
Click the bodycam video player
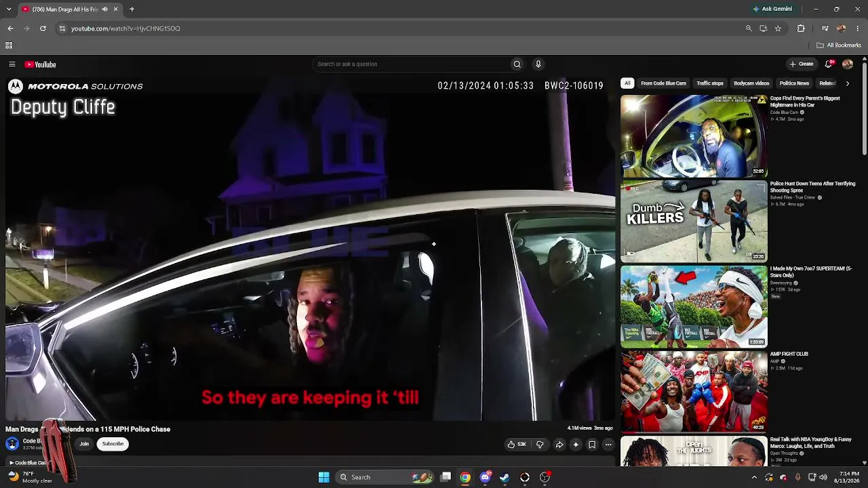pyautogui.click(x=310, y=249)
